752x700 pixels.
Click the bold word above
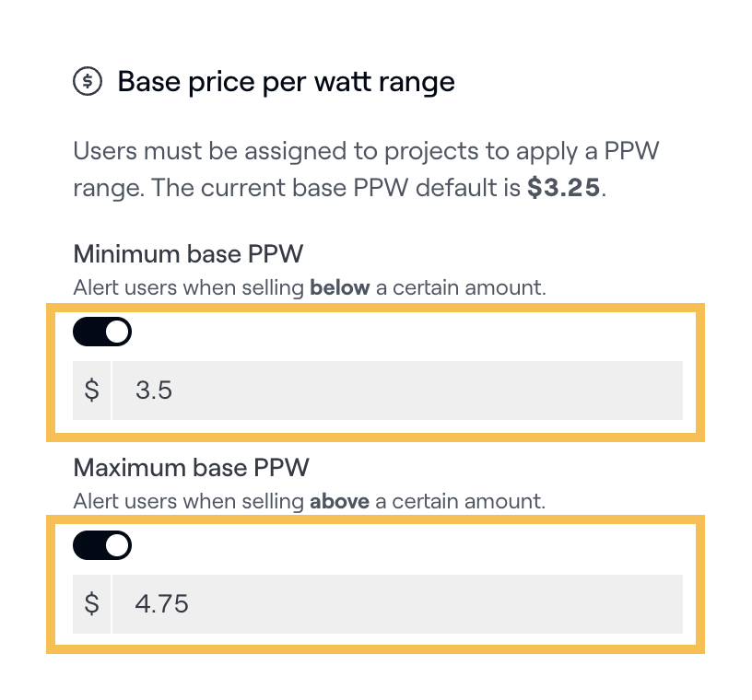point(339,501)
